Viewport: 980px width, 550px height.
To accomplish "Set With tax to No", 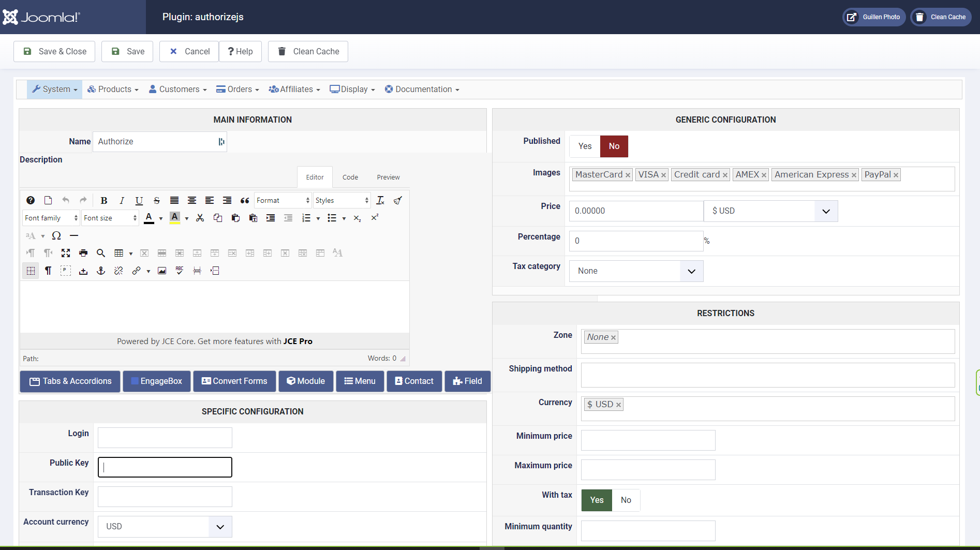I will tap(626, 500).
